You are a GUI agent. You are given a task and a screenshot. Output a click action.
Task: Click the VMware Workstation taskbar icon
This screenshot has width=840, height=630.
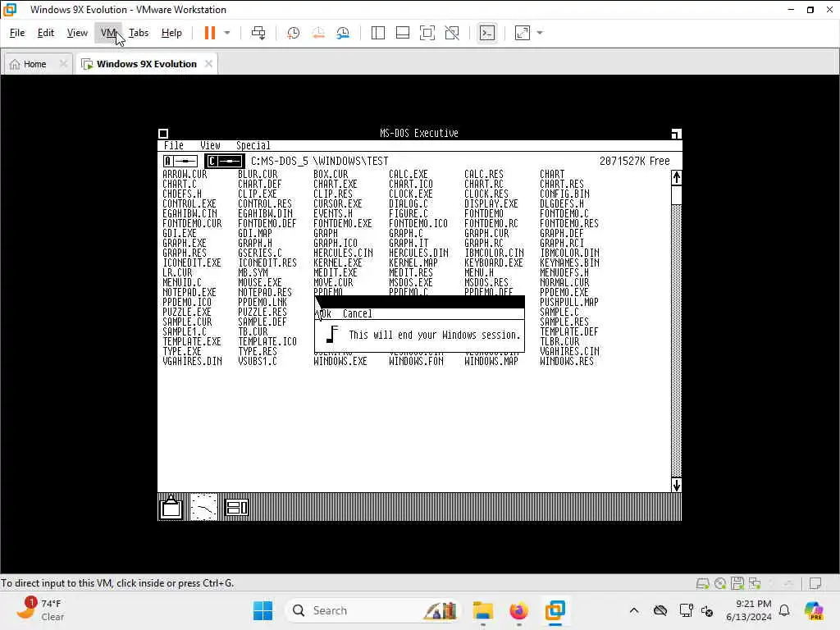[555, 610]
